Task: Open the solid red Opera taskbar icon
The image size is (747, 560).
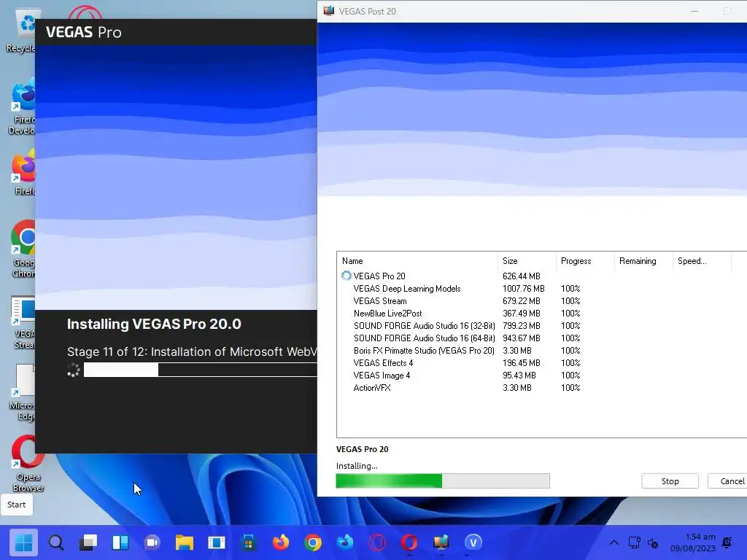Action: pos(409,542)
